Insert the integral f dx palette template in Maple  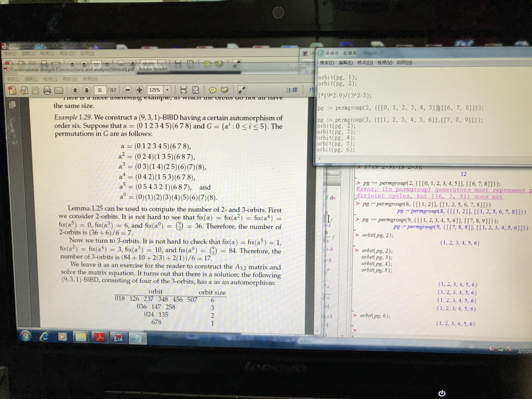[331, 198]
